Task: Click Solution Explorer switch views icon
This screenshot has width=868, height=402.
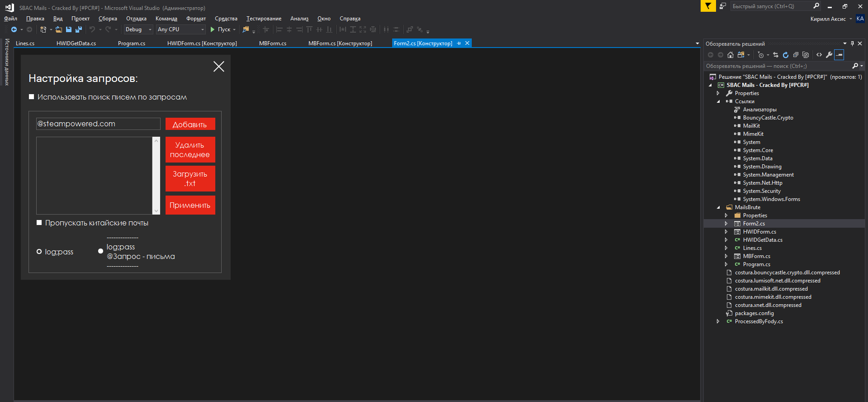Action: [741, 55]
